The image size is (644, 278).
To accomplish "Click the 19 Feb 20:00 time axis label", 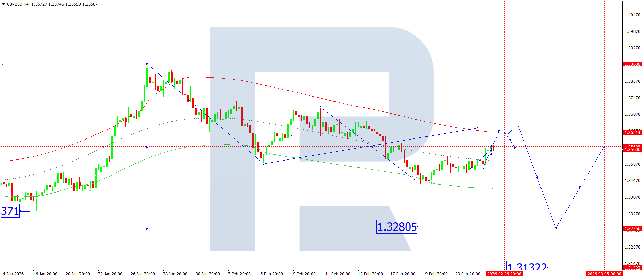I will tap(435, 274).
